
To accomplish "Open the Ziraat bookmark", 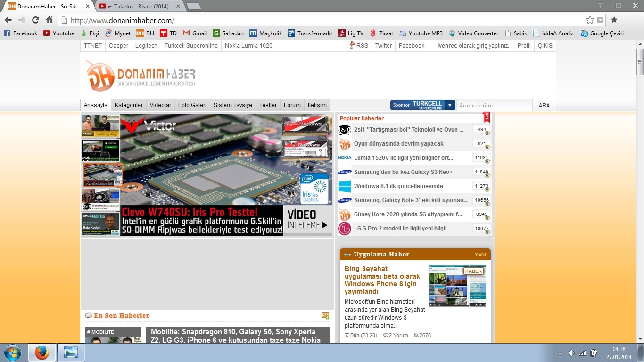I will click(381, 33).
